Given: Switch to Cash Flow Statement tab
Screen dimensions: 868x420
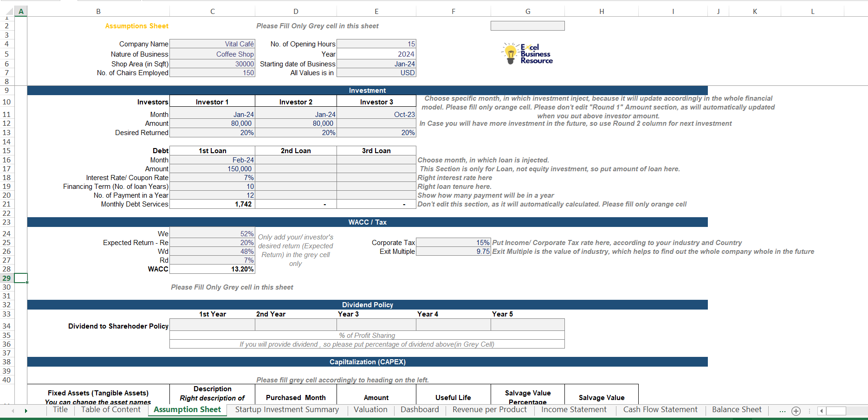Looking at the screenshot, I should (x=660, y=410).
